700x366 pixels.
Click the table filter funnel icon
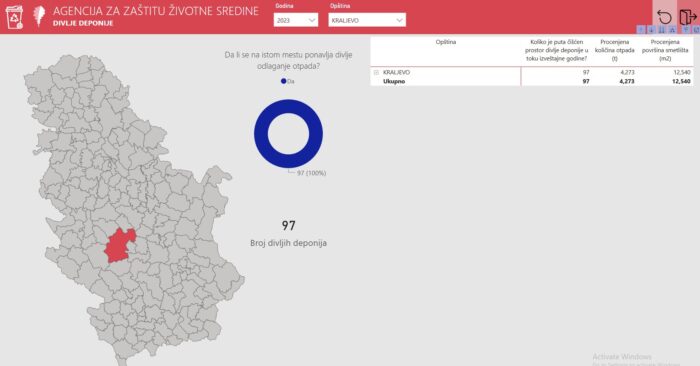[x=686, y=30]
